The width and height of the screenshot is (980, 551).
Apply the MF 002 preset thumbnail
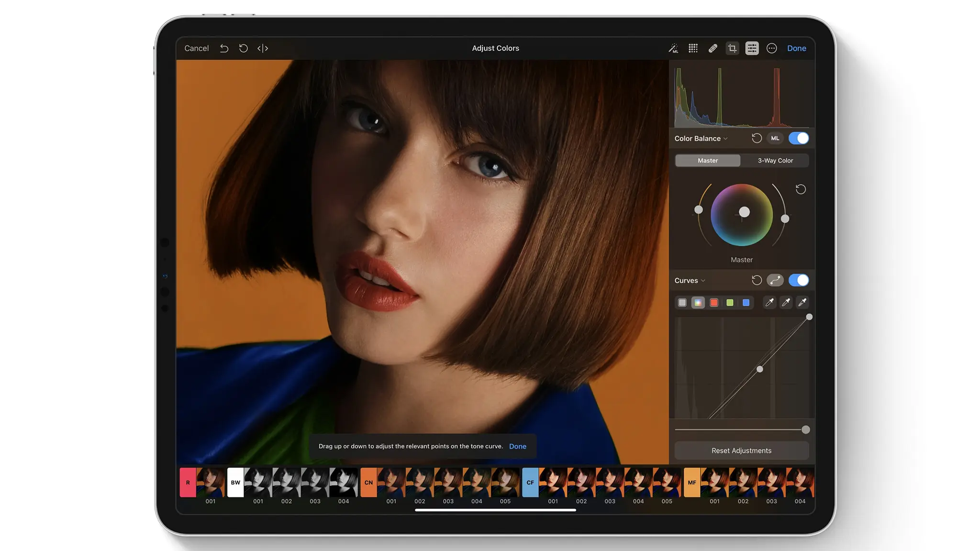point(743,483)
